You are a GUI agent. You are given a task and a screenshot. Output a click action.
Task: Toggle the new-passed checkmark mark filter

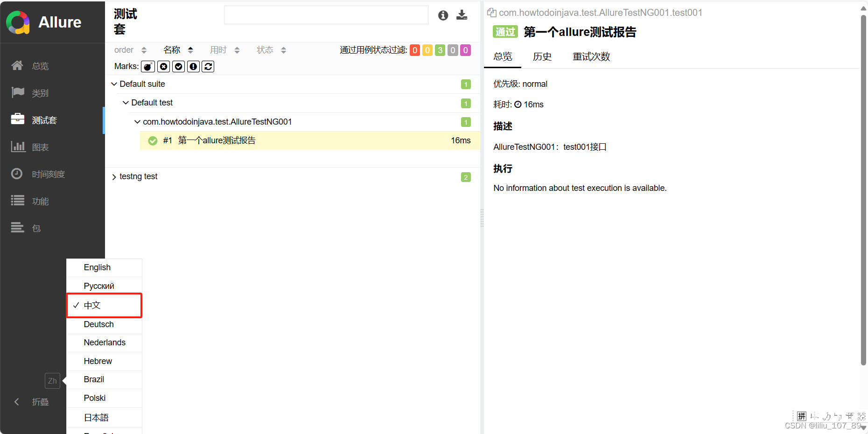178,67
